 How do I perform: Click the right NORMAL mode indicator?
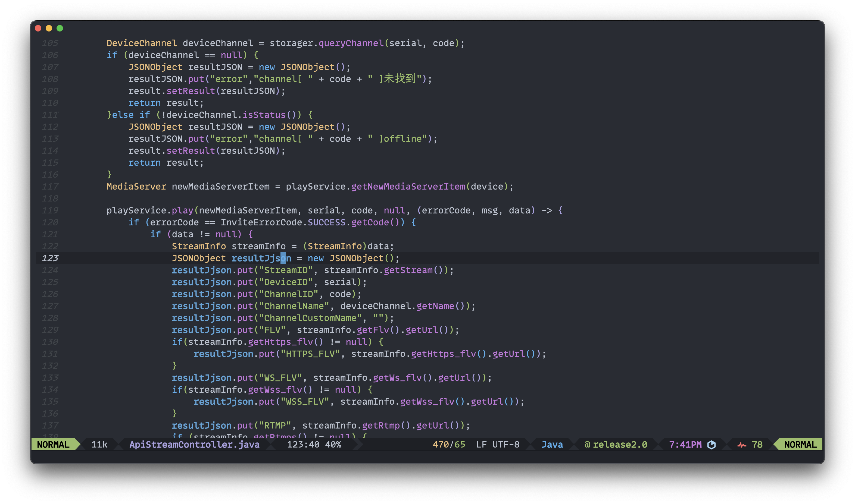[800, 445]
